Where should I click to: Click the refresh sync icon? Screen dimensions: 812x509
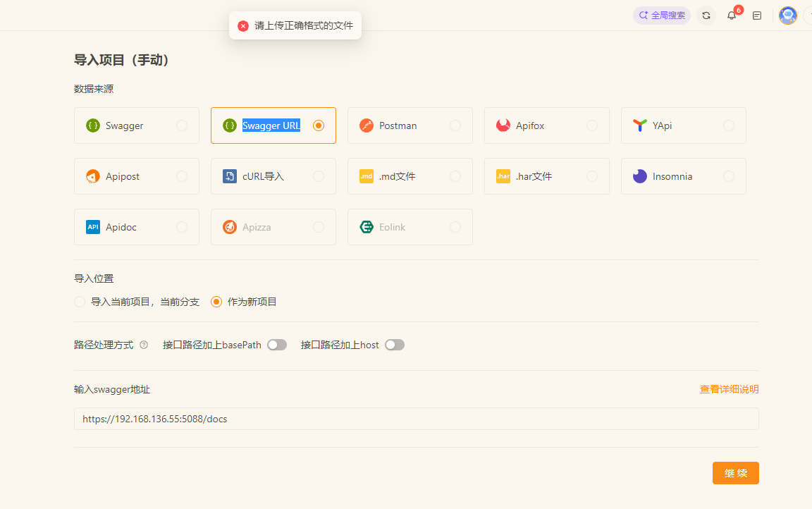click(706, 15)
